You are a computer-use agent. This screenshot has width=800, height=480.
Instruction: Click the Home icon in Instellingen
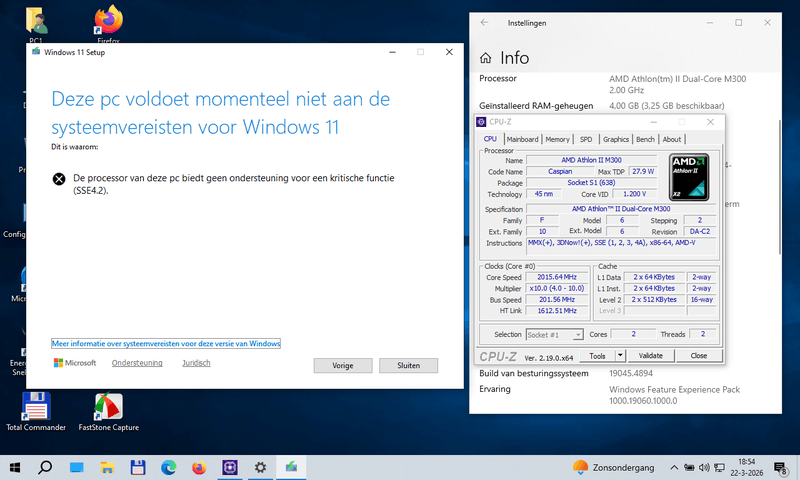[x=485, y=58]
